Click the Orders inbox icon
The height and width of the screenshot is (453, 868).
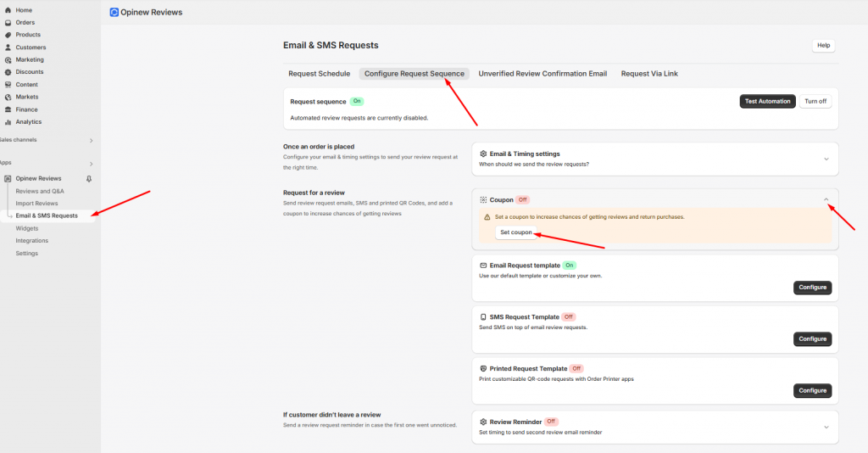click(x=8, y=23)
